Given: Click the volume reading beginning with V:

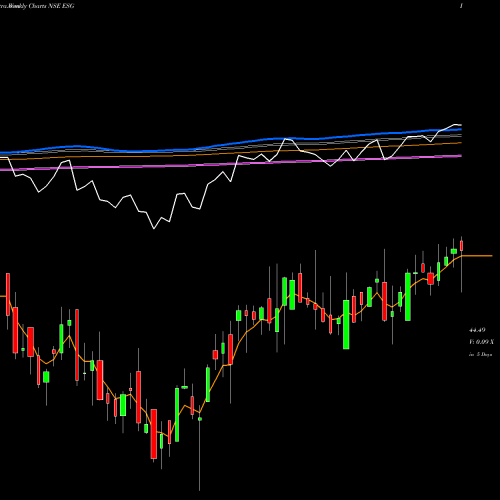Looking at the screenshot, I should pos(481,342).
